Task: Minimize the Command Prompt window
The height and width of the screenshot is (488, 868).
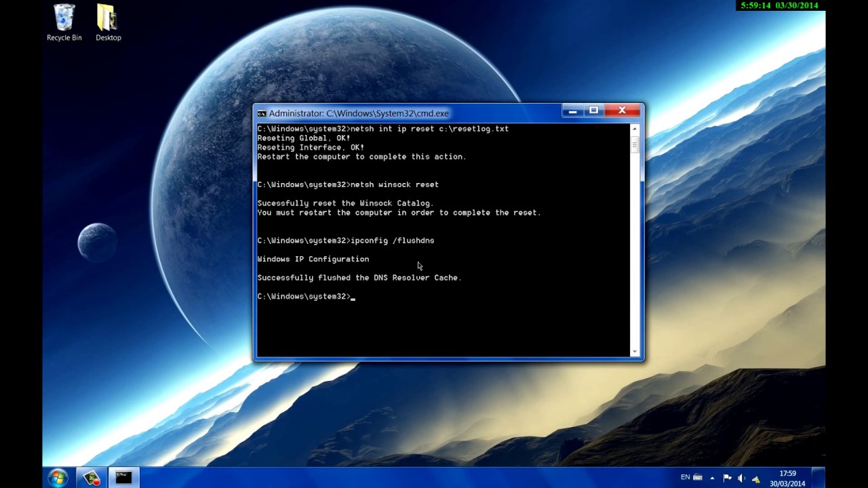Action: tap(572, 110)
